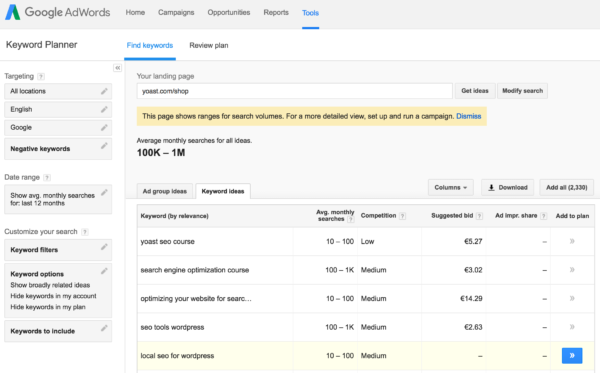Open the Columns dropdown
600x373 pixels.
pos(451,187)
